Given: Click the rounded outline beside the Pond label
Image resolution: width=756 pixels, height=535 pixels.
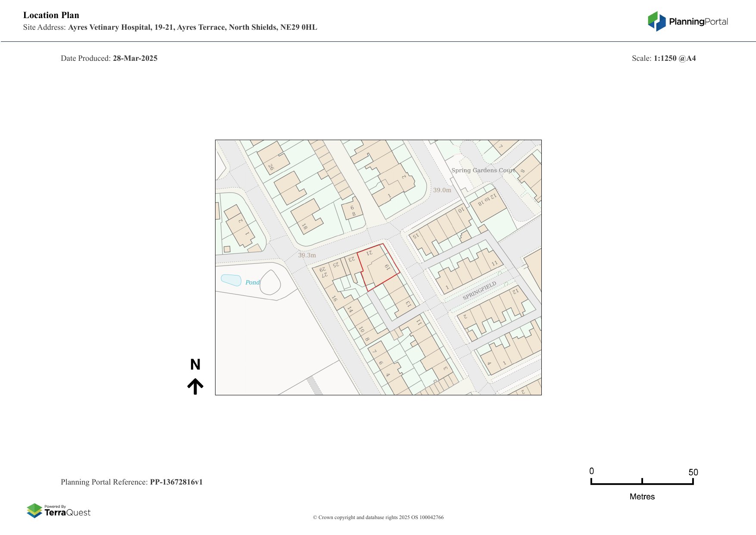Looking at the screenshot, I should pos(270,283).
